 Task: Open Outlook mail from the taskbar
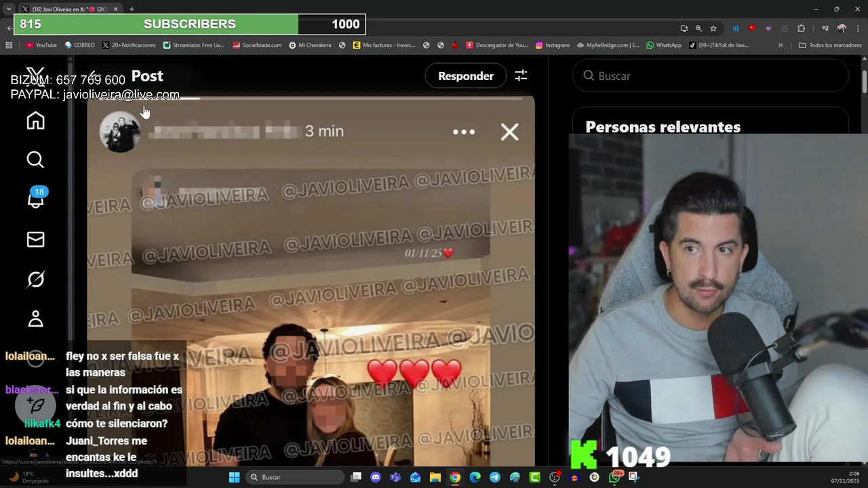pos(415,477)
